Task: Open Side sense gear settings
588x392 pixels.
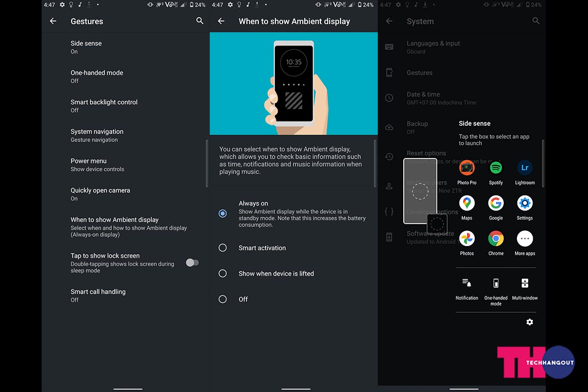Action: pyautogui.click(x=530, y=322)
